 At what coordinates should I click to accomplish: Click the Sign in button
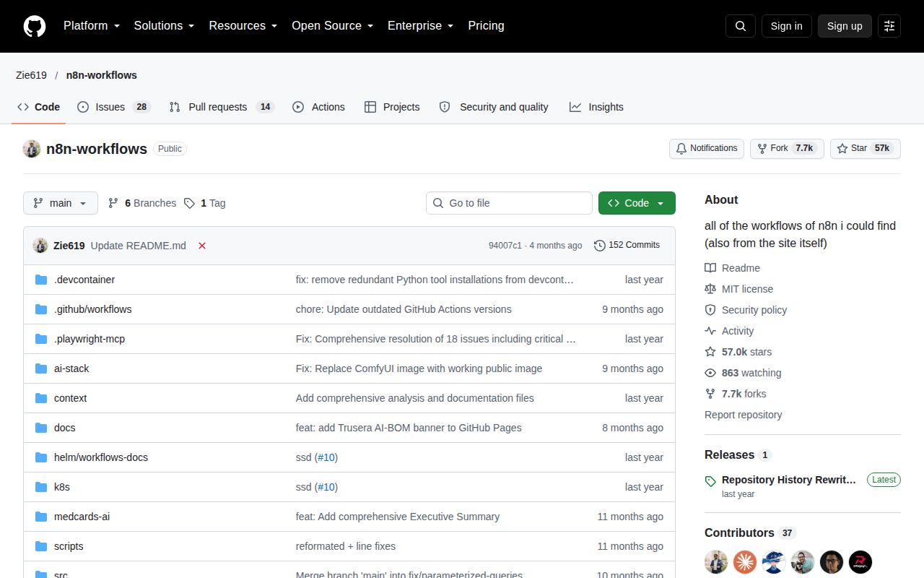(786, 26)
